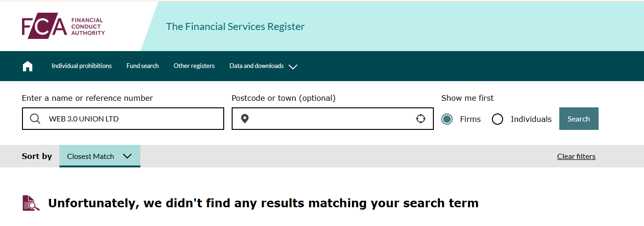This screenshot has height=226, width=644.
Task: Open the Sort by Closest Match dropdown
Action: click(100, 156)
